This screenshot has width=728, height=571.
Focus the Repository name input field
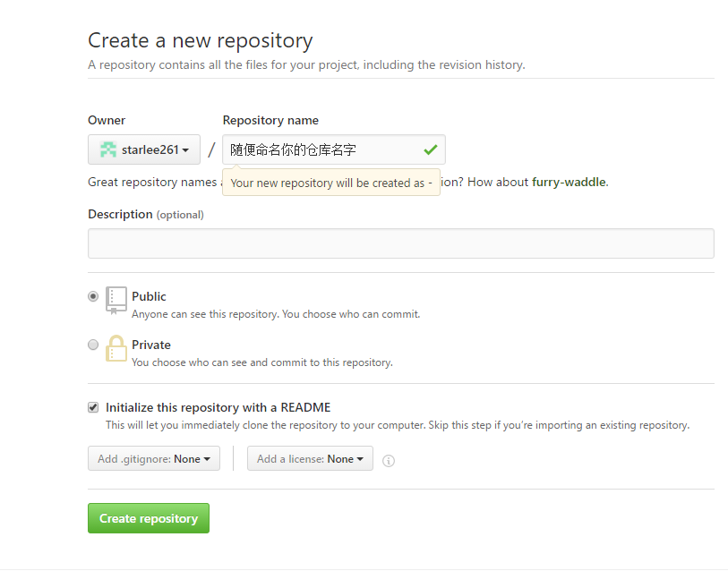[334, 149]
